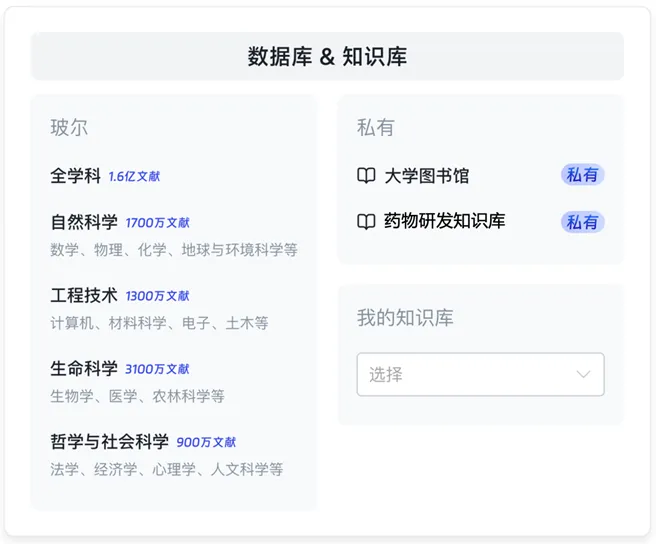Click the 1300万文献 count label
Viewport: 656px width, 544px height.
(157, 296)
